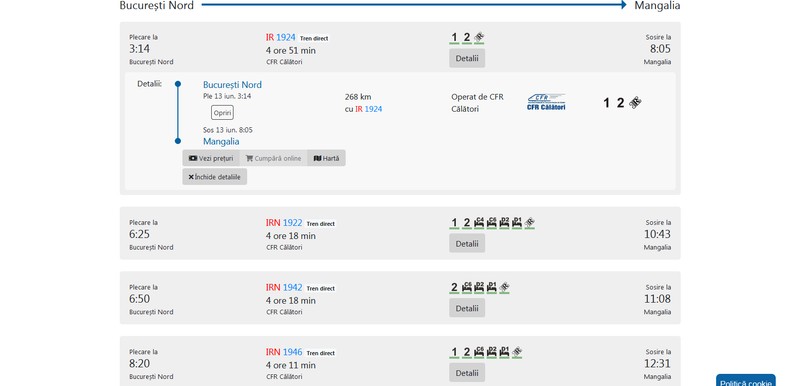Click Vezi prețuri button
Image resolution: width=800 pixels, height=386 pixels.
(211, 158)
